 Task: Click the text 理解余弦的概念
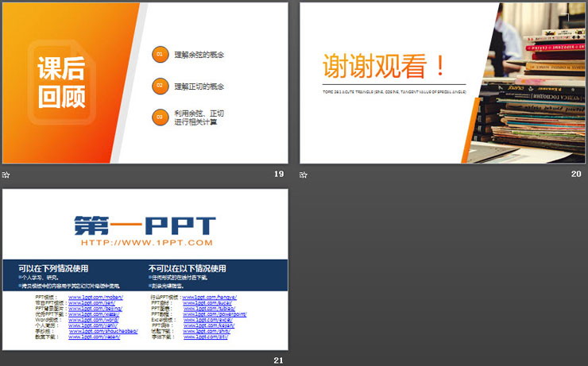pos(199,55)
